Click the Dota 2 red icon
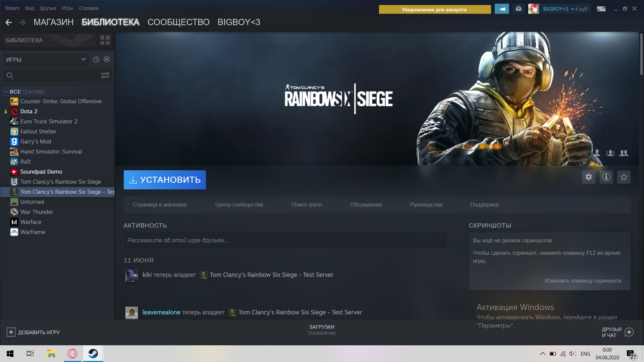The height and width of the screenshot is (362, 644). click(14, 111)
